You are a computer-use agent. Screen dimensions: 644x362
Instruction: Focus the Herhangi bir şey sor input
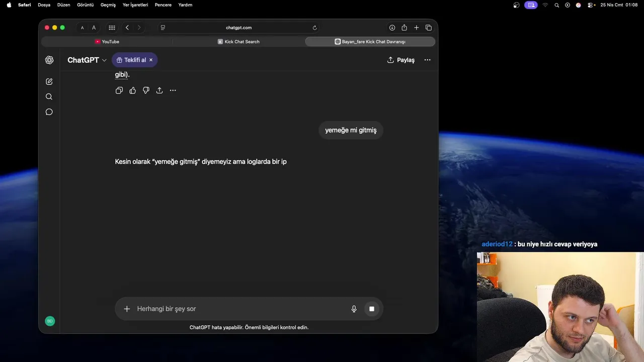point(242,309)
